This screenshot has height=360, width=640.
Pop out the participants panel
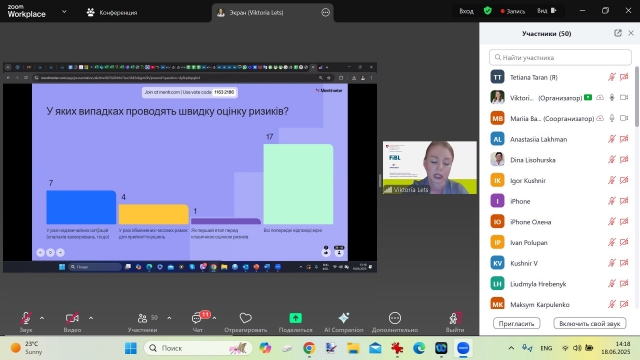[x=618, y=33]
